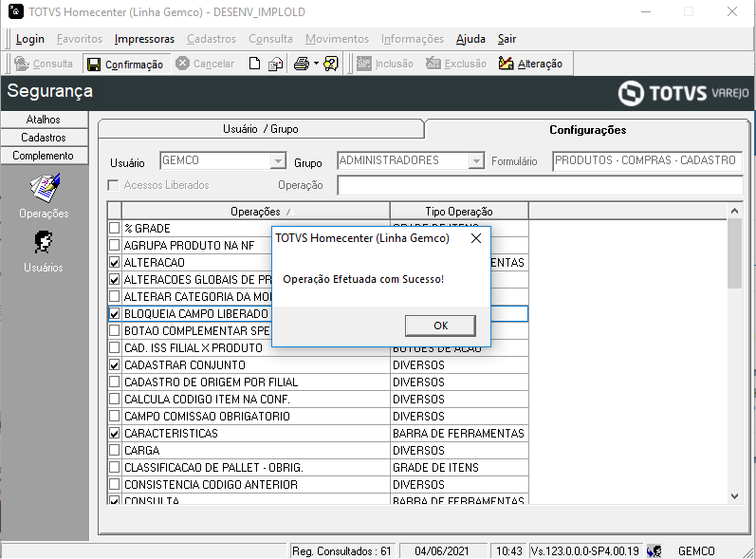756x559 pixels.
Task: Close the success message dialog
Action: [476, 238]
